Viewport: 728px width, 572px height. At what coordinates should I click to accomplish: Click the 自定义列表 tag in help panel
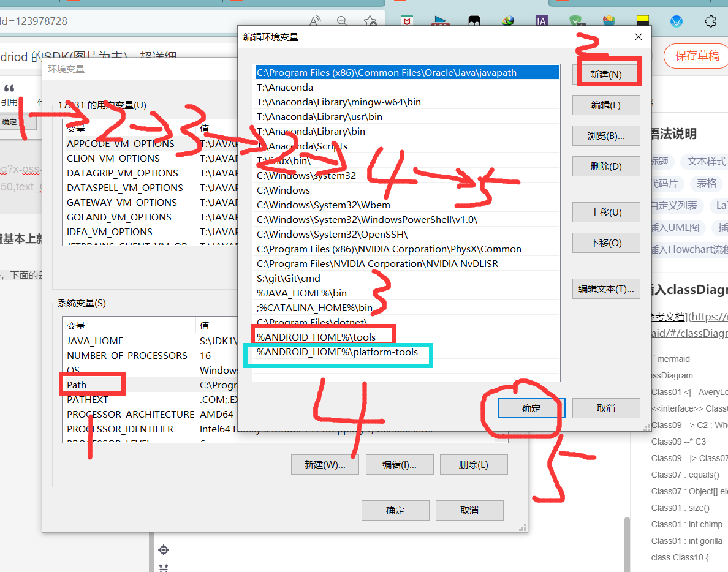(677, 206)
